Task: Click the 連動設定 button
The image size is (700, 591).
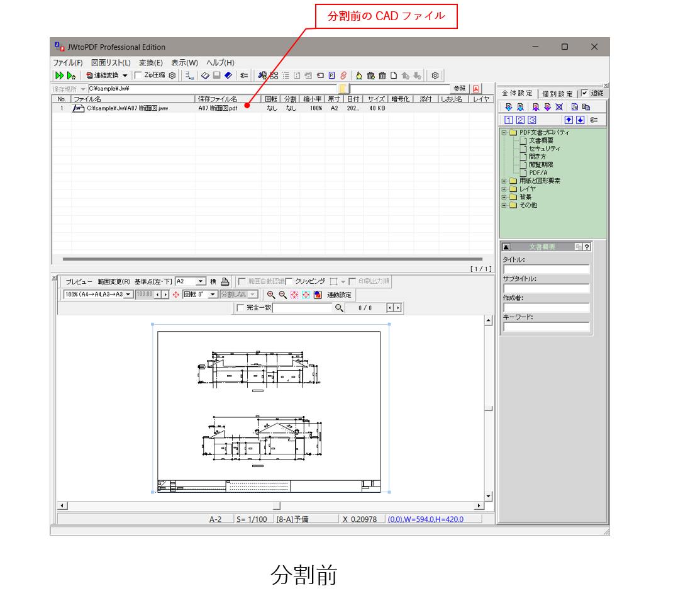Action: [338, 294]
